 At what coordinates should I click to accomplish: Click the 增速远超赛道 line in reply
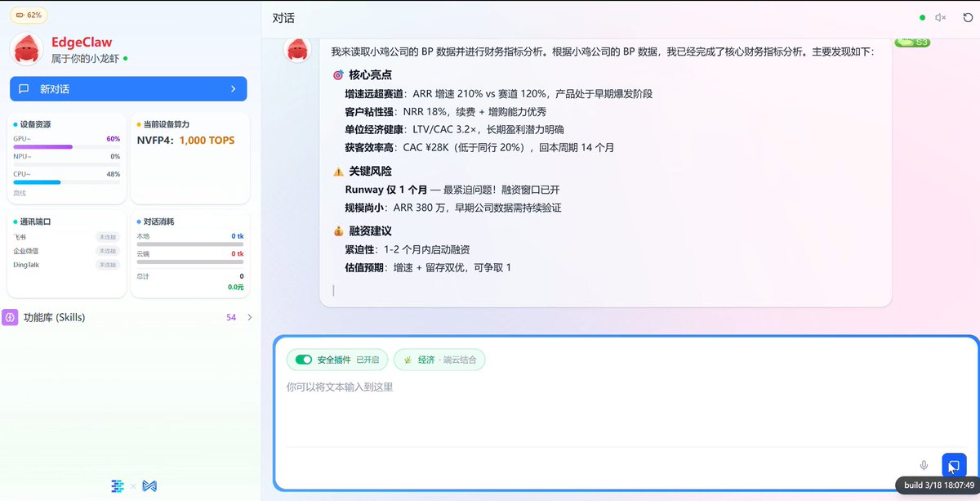(499, 94)
